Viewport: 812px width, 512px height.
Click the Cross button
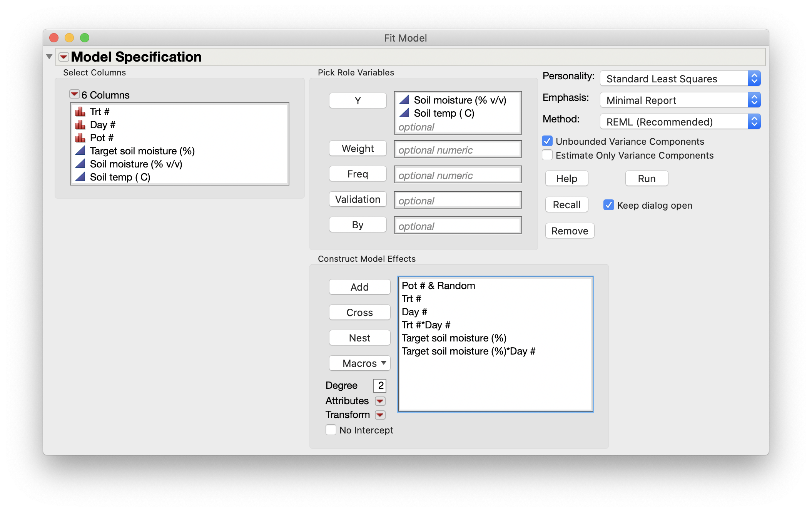pos(359,312)
